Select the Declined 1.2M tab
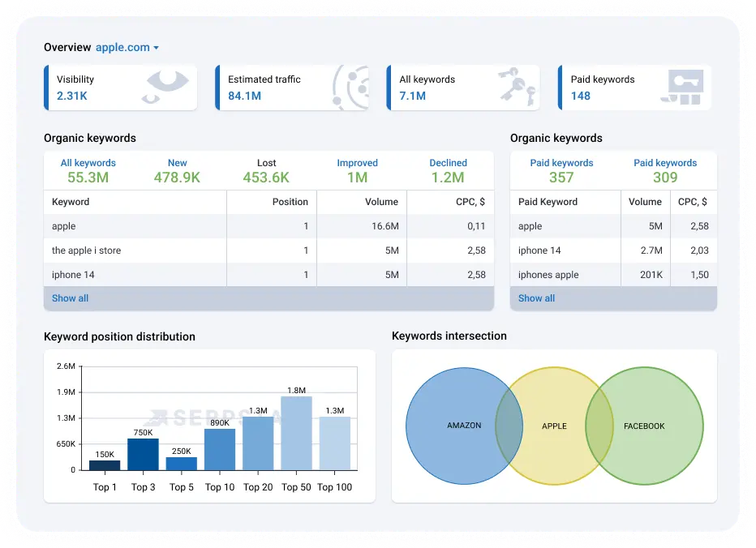 click(x=448, y=170)
